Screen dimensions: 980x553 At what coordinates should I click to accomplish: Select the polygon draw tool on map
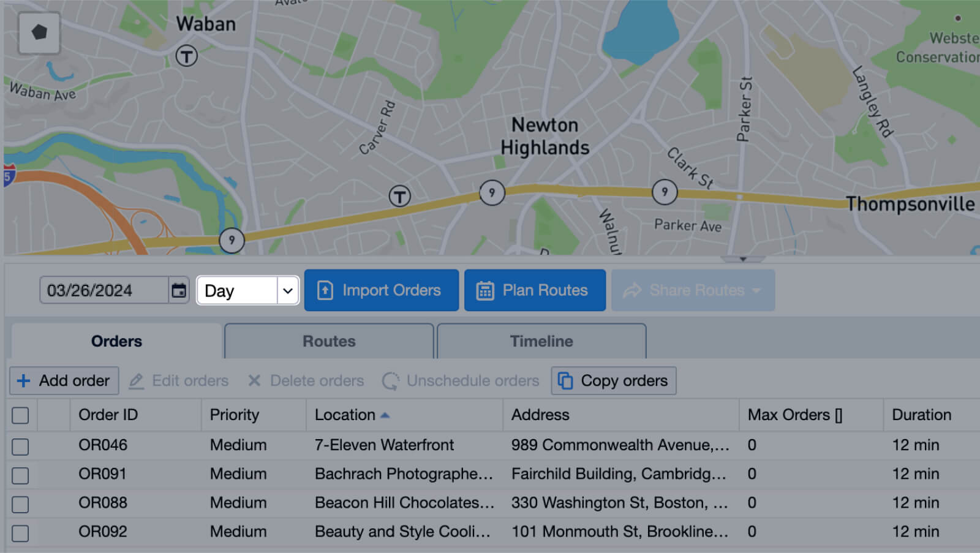[x=39, y=32]
